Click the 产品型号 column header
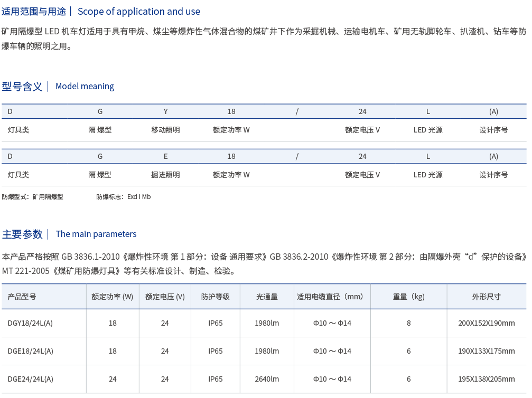Image resolution: width=532 pixels, height=398 pixels. [22, 297]
